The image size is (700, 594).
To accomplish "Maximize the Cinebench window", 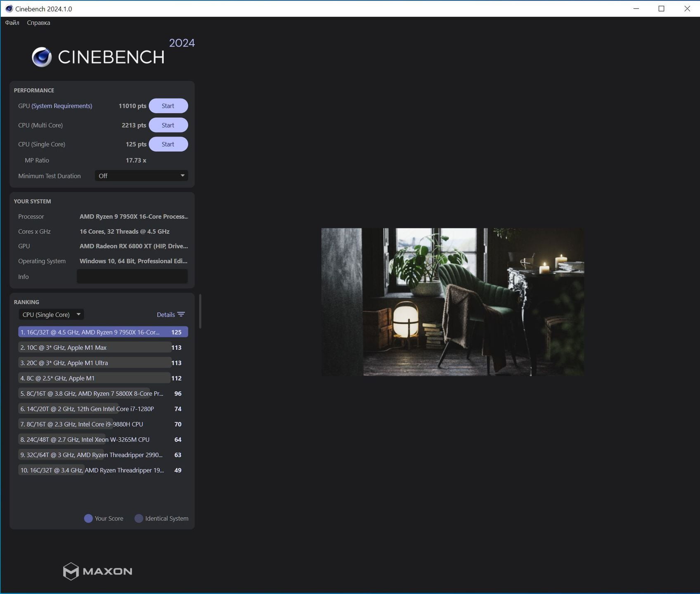I will [x=662, y=9].
